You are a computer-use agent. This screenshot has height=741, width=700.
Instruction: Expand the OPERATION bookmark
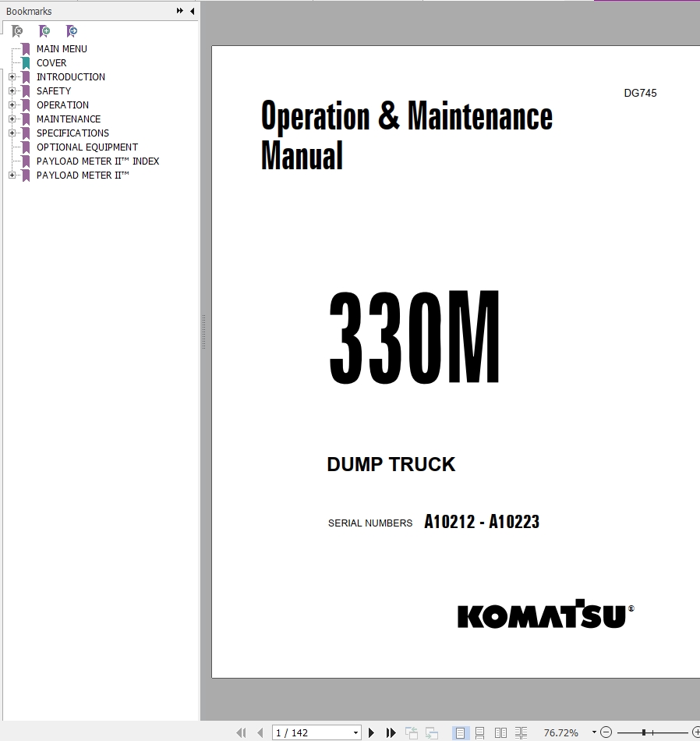[x=12, y=105]
